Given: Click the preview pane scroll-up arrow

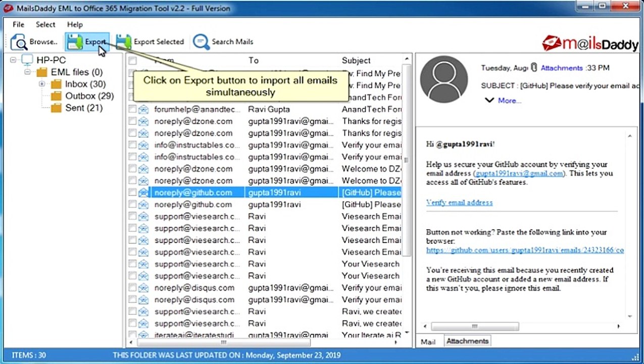Looking at the screenshot, I should pos(629,136).
